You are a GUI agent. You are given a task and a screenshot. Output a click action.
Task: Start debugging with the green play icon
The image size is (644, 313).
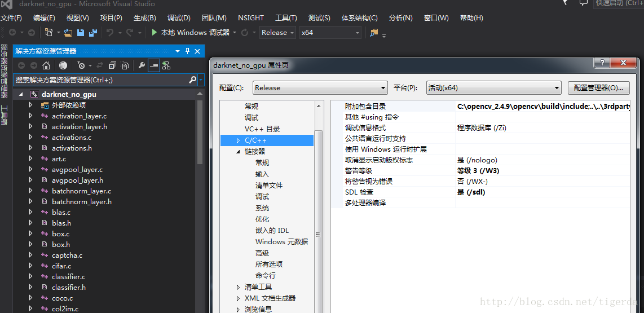[x=155, y=33]
